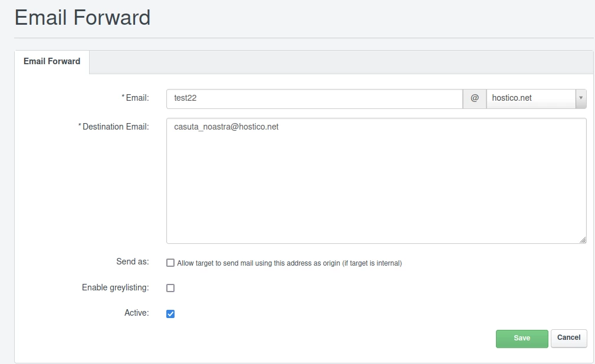Image resolution: width=595 pixels, height=364 pixels.
Task: Click the Active label text
Action: 136,312
